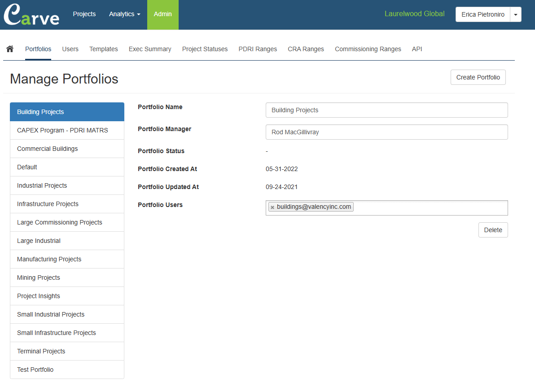Open the user account dropdown caret
Screen dimensions: 535x392
pos(516,14)
